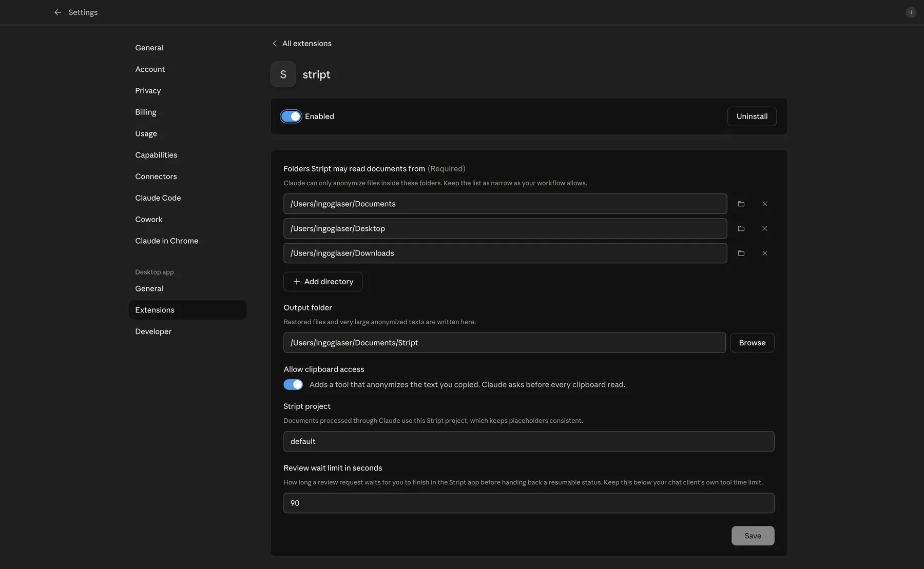Viewport: 924px width, 569px height.
Task: Click the Folders Stript may read label
Action: pos(354,169)
